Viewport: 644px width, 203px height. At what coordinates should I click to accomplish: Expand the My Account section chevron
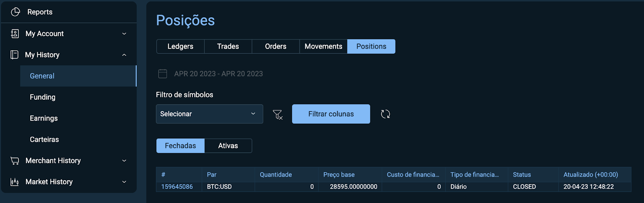[x=124, y=34]
